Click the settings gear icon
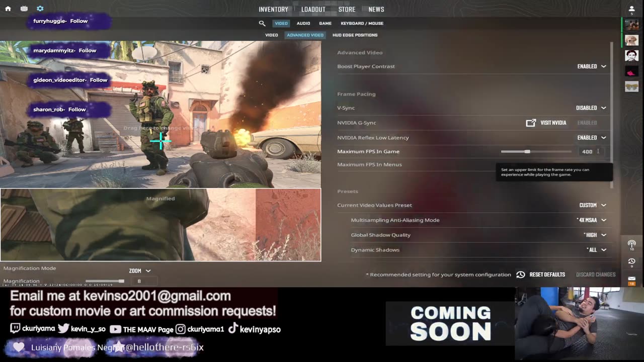The width and height of the screenshot is (644, 362). pyautogui.click(x=40, y=9)
